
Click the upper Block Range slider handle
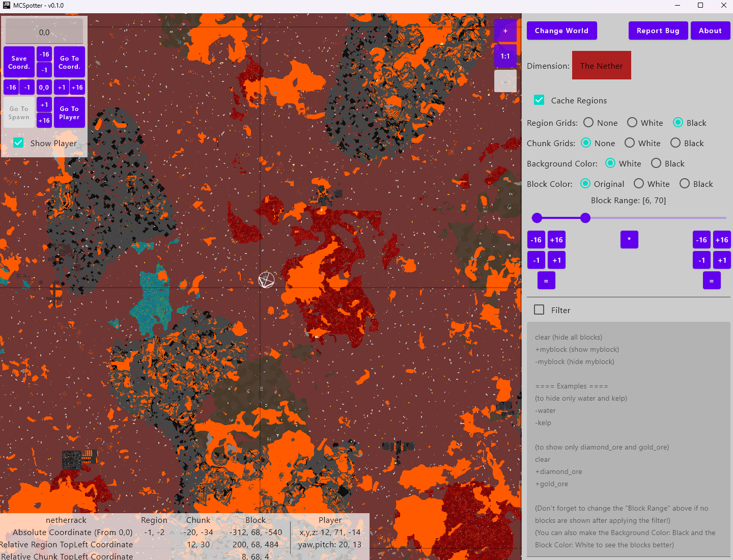click(585, 218)
